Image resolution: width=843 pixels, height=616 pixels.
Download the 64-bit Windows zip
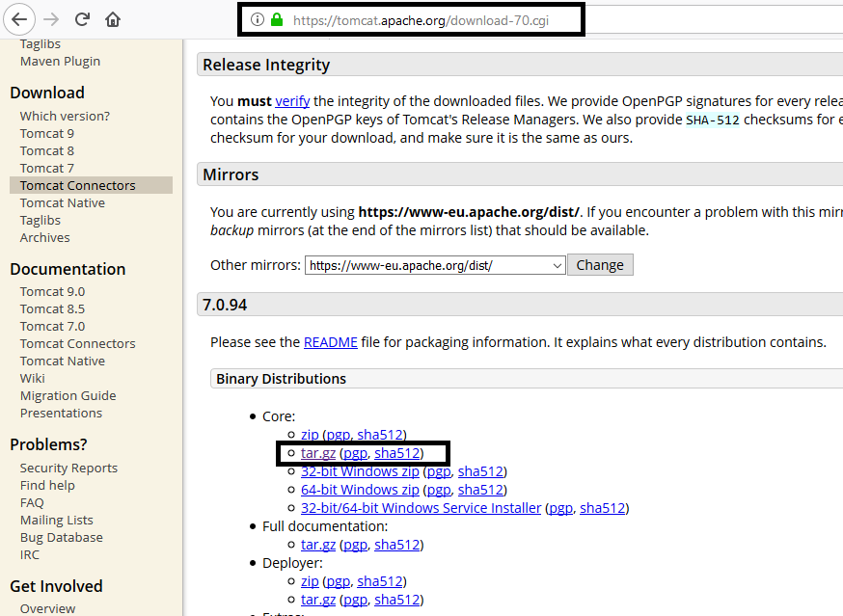pos(360,490)
